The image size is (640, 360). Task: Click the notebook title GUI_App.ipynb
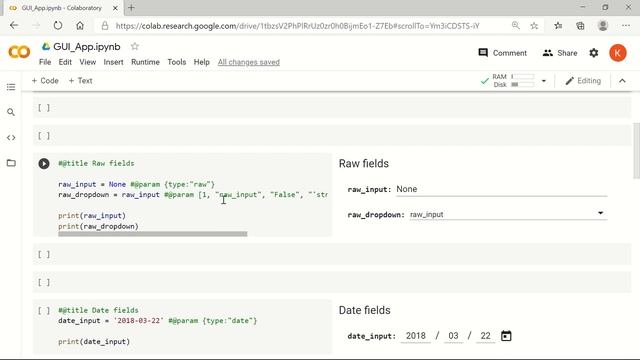(x=87, y=47)
